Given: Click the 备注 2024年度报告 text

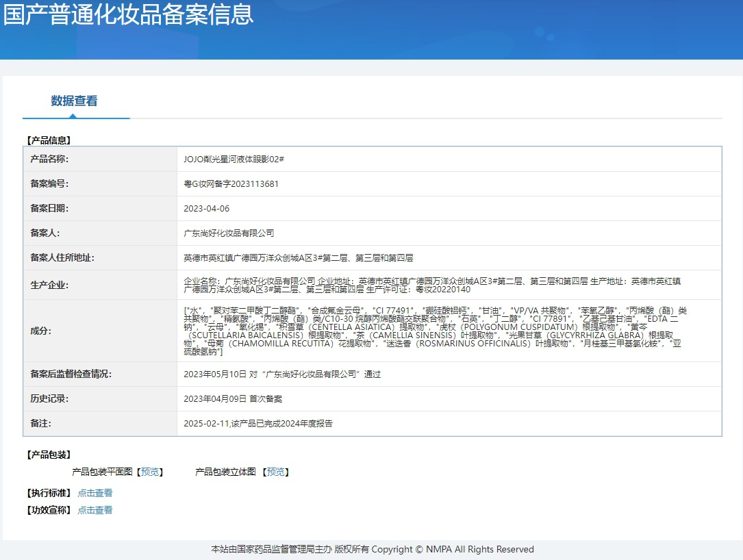Looking at the screenshot, I should click(258, 424).
